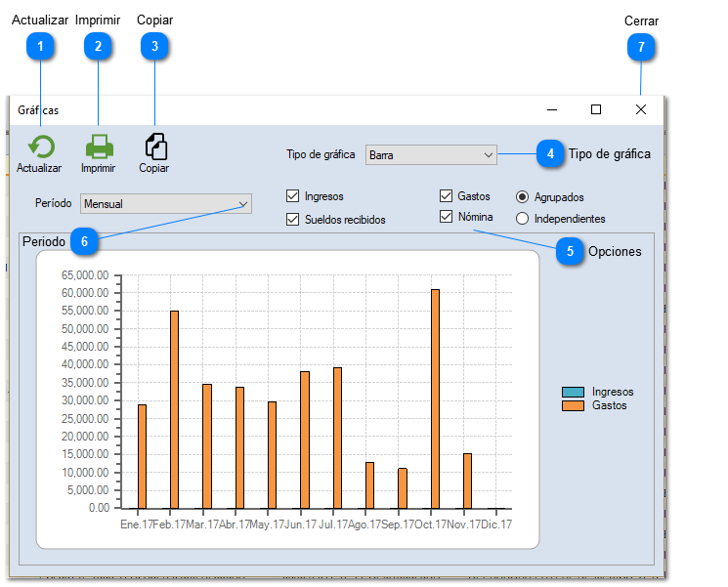Click numbered callout badge 4
Image resolution: width=728 pixels, height=587 pixels.
pos(551,153)
